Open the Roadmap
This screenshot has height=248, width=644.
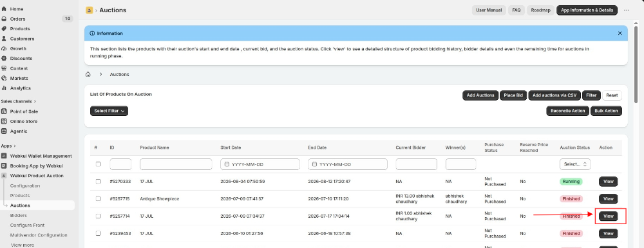point(540,10)
